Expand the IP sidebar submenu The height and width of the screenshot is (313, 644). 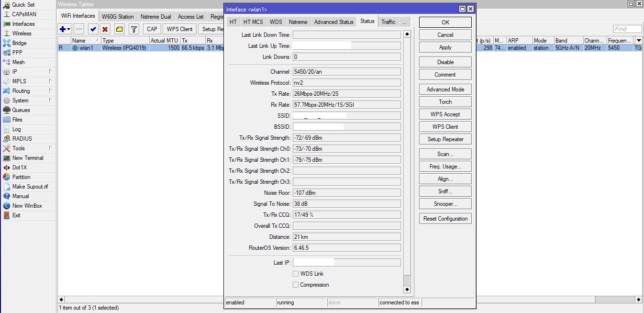pyautogui.click(x=16, y=72)
